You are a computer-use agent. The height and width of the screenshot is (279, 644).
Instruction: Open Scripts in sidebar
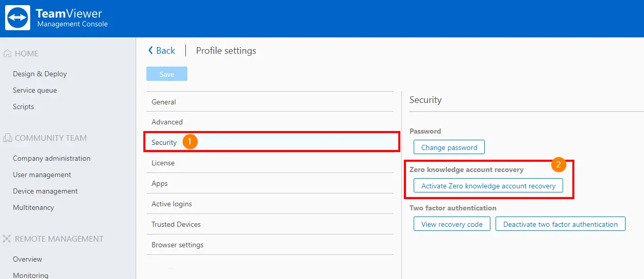(24, 106)
